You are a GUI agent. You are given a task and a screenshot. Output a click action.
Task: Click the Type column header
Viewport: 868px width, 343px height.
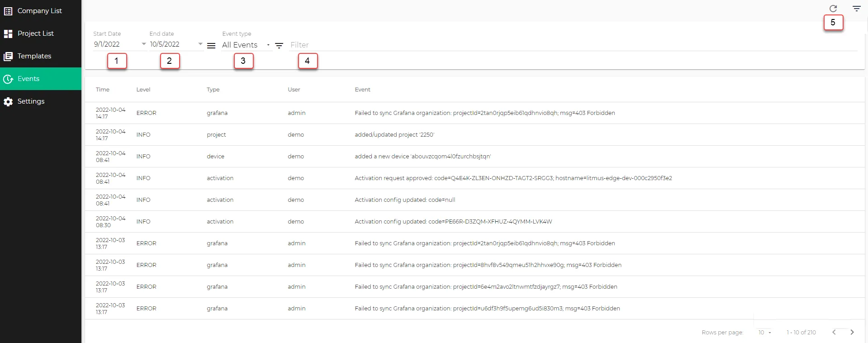point(213,90)
